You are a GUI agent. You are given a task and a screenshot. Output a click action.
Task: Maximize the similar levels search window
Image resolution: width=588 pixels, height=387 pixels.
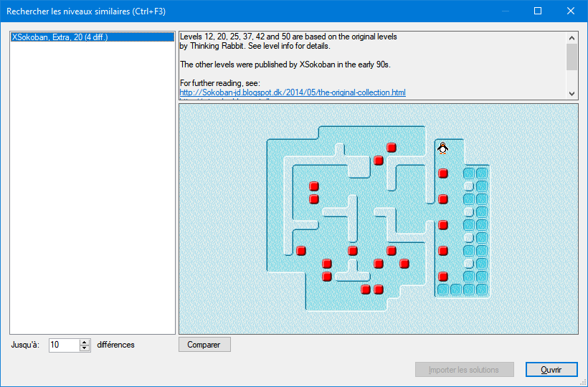(538, 11)
